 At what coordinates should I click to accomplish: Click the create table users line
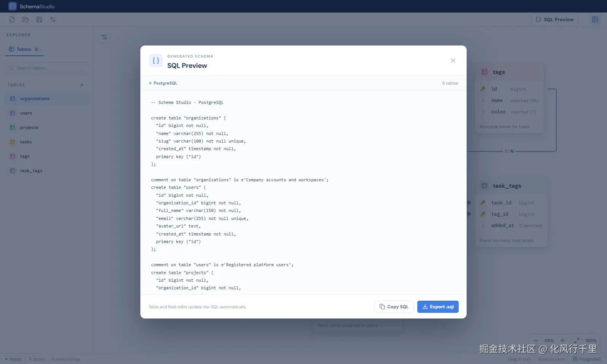178,187
